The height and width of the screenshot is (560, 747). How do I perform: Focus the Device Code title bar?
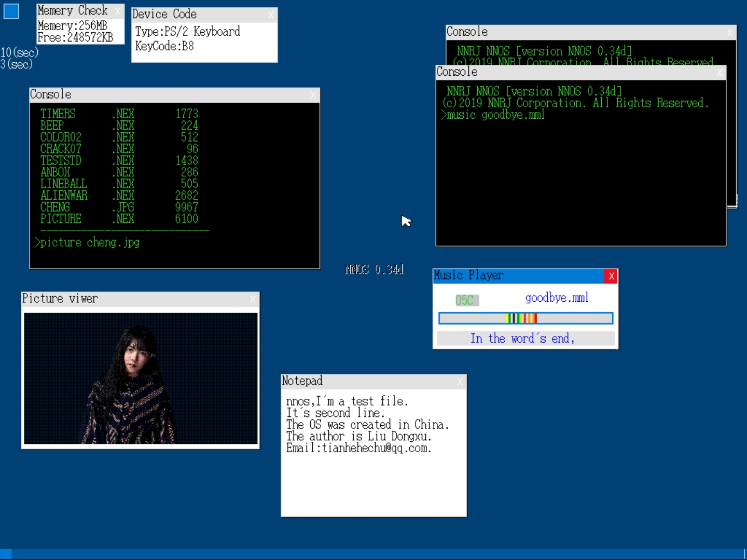click(x=200, y=15)
